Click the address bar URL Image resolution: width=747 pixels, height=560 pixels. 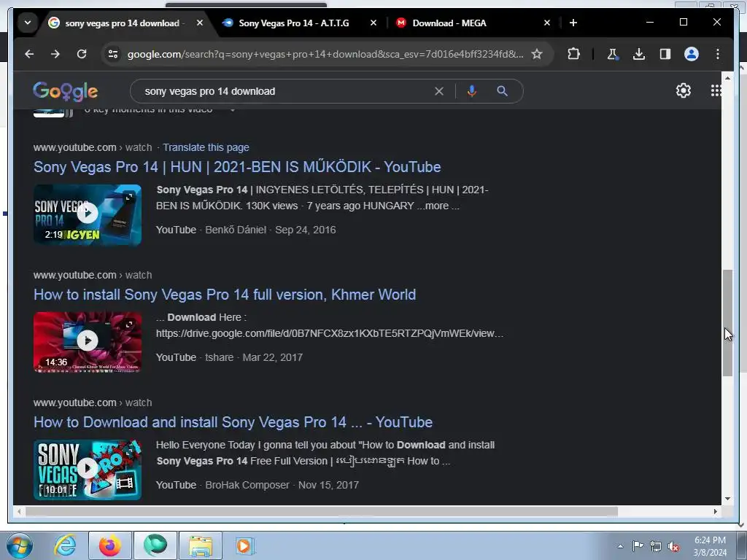click(325, 54)
